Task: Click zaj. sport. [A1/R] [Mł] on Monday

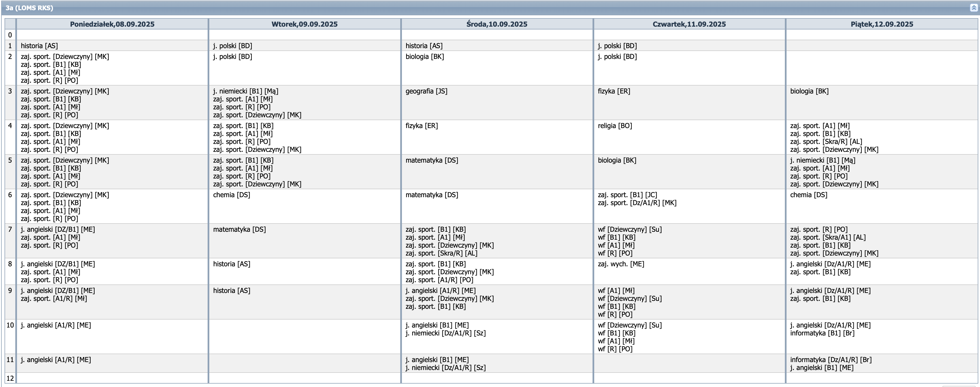Action: pos(54,298)
